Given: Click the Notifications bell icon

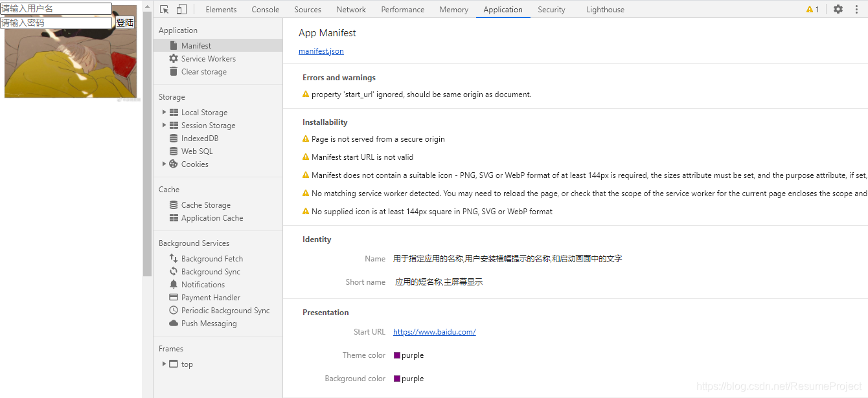Looking at the screenshot, I should (174, 284).
